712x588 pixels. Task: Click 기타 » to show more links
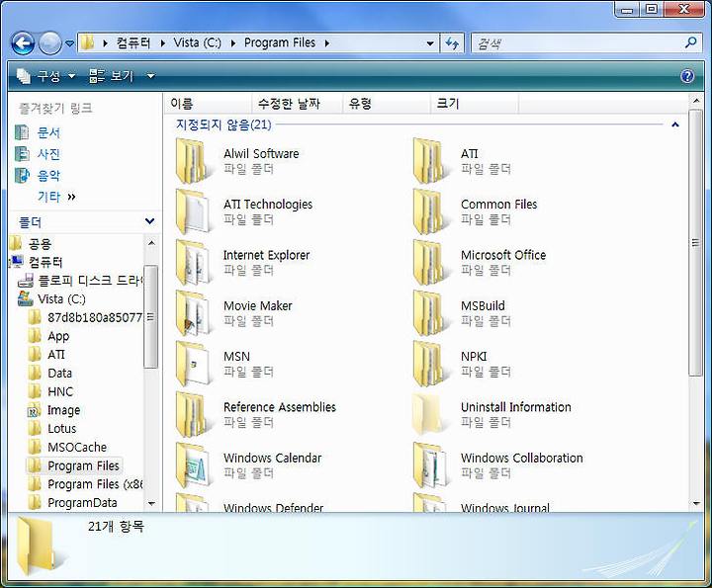pyautogui.click(x=56, y=197)
